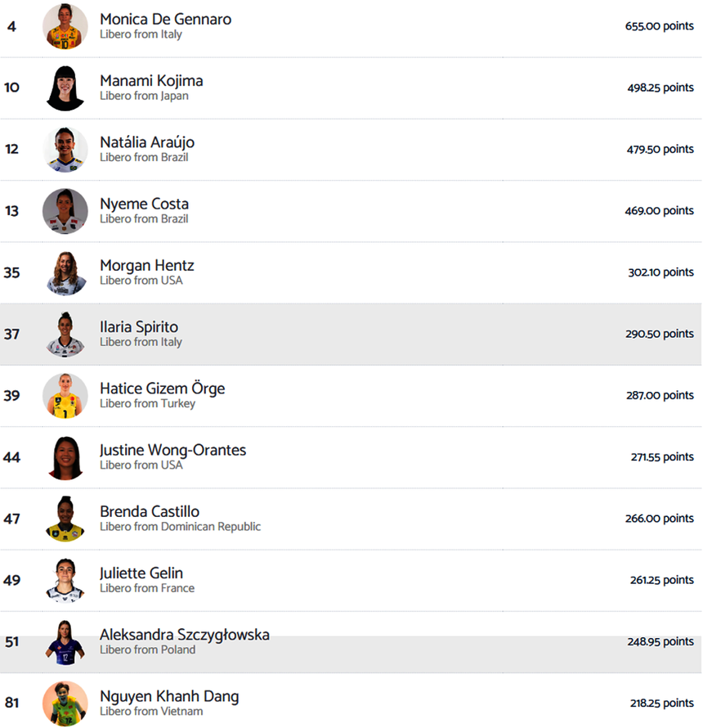Image resolution: width=703 pixels, height=728 pixels.
Task: Click rank number 81
Action: (12, 703)
